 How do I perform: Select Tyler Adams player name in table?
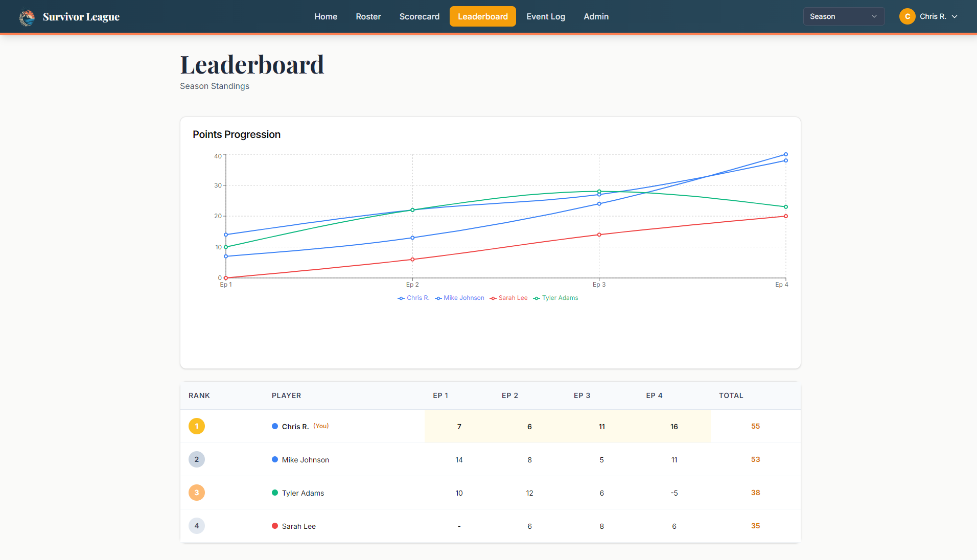coord(303,493)
